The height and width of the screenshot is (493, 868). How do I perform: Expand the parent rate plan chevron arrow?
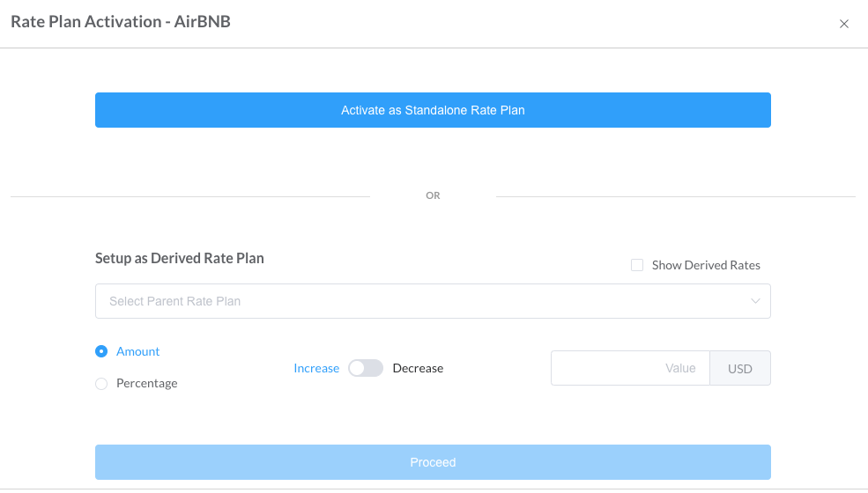(755, 301)
